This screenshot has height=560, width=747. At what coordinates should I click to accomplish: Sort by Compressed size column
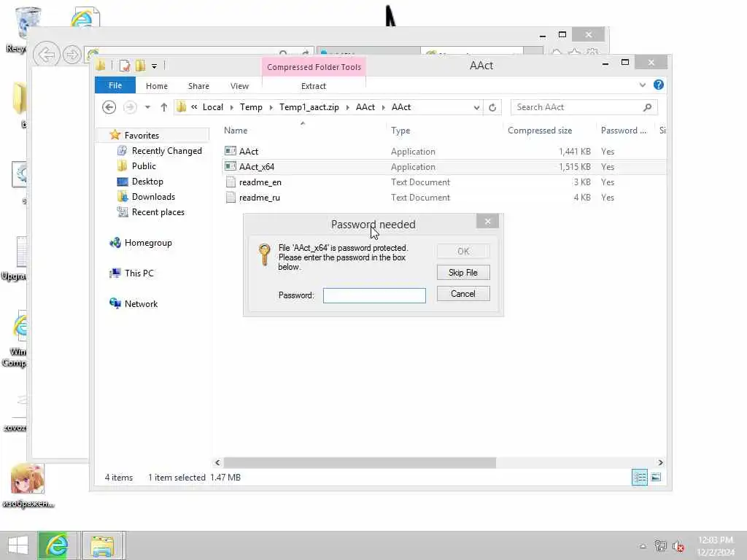pyautogui.click(x=540, y=131)
